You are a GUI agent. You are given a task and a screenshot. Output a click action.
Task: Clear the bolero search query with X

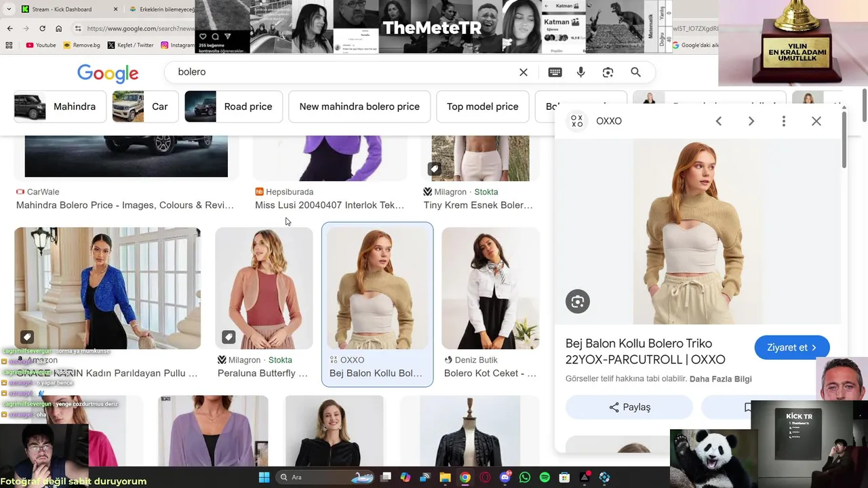[x=524, y=73]
